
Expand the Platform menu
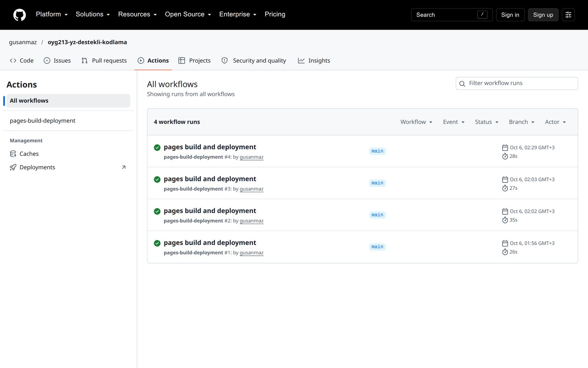52,14
